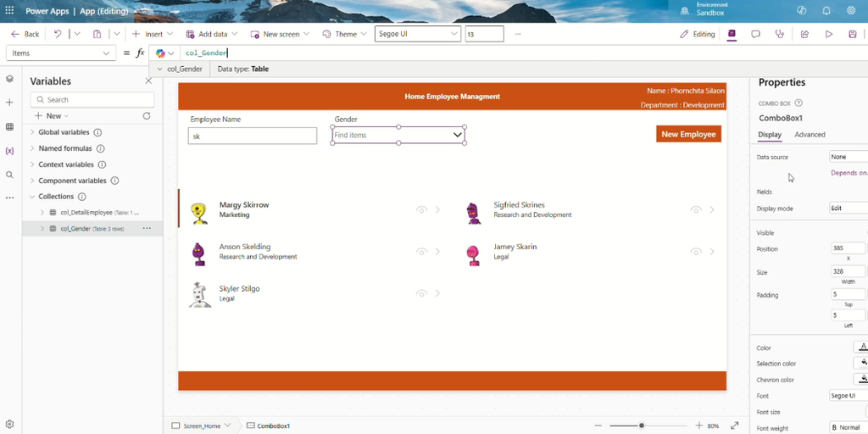Collapse the Collections section
Screen dimensions: 868x434
31,197
